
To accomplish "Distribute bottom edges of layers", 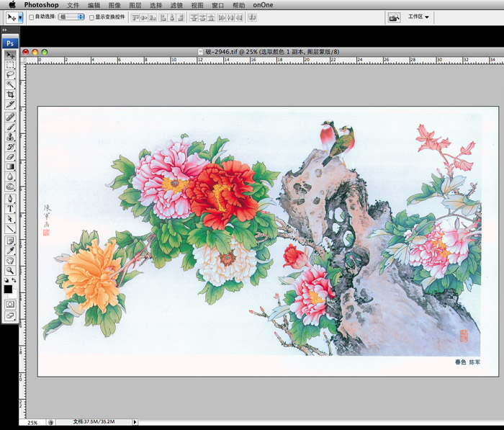I will [211, 18].
